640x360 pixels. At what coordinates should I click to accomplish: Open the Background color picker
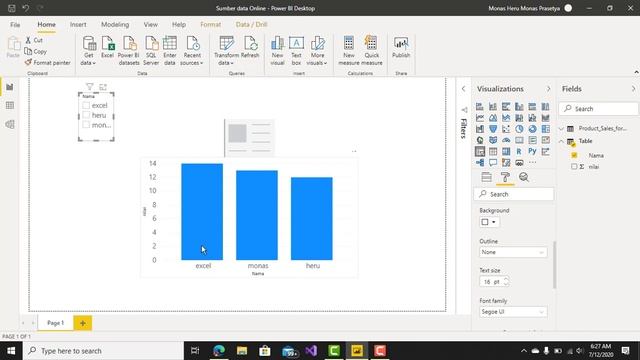(489, 222)
